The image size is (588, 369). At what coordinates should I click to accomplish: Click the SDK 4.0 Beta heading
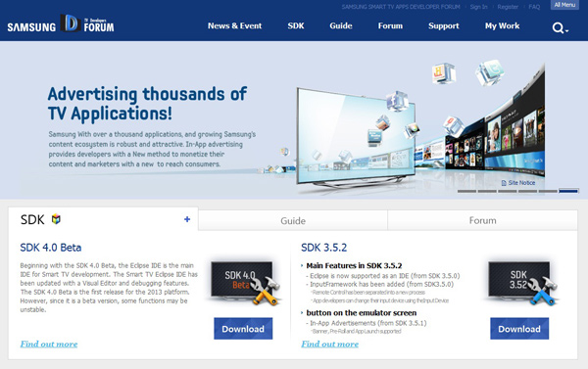click(51, 248)
